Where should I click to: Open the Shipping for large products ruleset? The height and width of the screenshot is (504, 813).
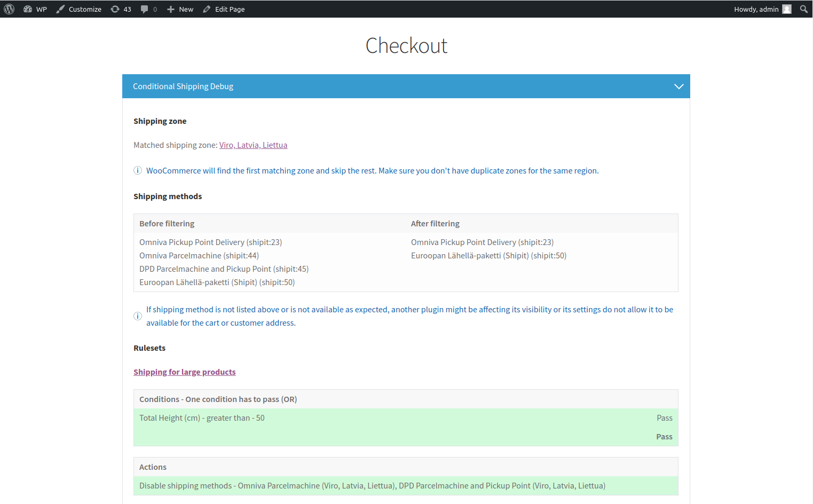click(x=184, y=372)
